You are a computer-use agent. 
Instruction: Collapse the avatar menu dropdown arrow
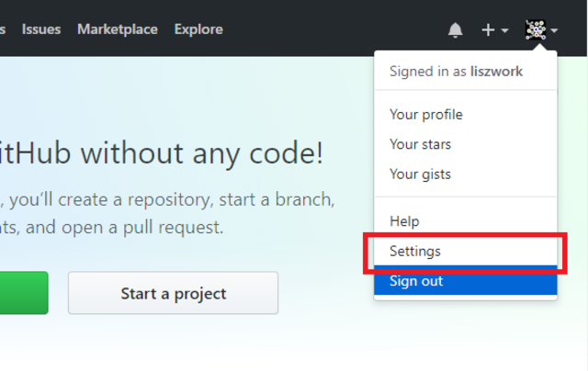coord(554,30)
